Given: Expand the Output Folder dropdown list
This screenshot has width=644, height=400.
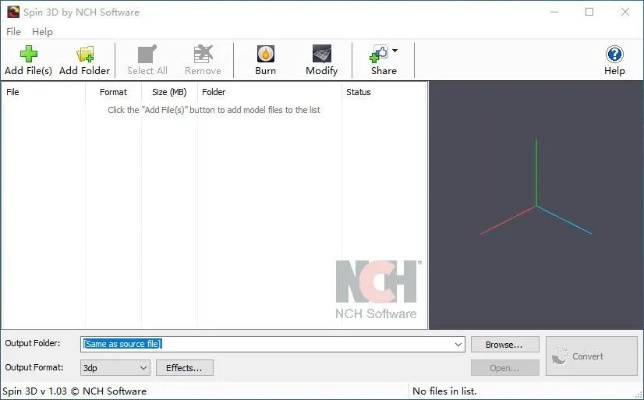Looking at the screenshot, I should [458, 344].
